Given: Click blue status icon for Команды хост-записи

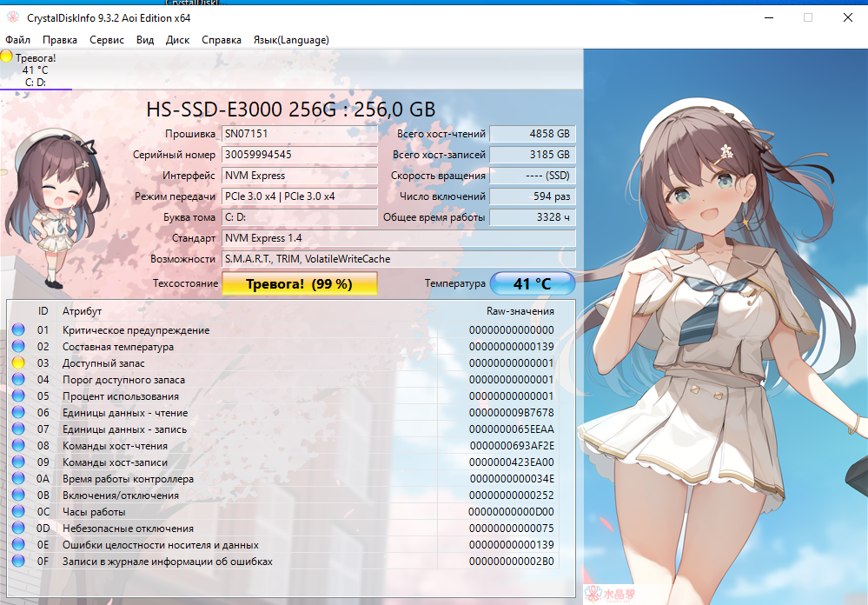Looking at the screenshot, I should click(x=18, y=462).
